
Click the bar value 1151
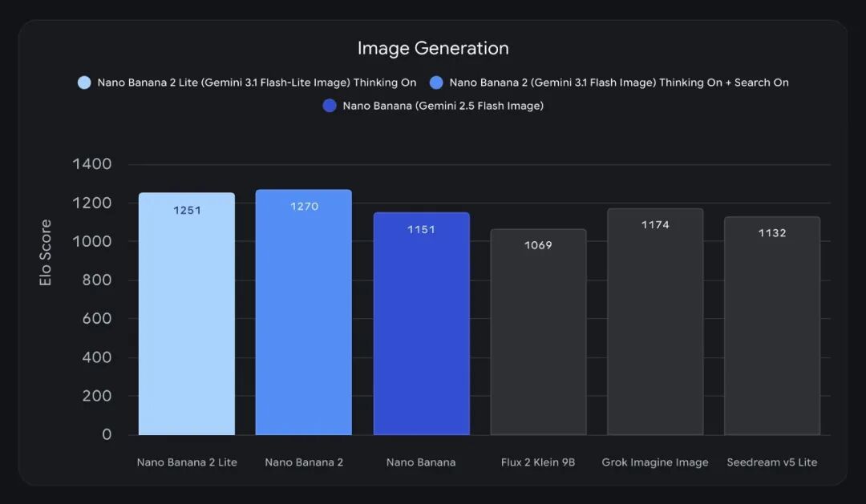[422, 230]
